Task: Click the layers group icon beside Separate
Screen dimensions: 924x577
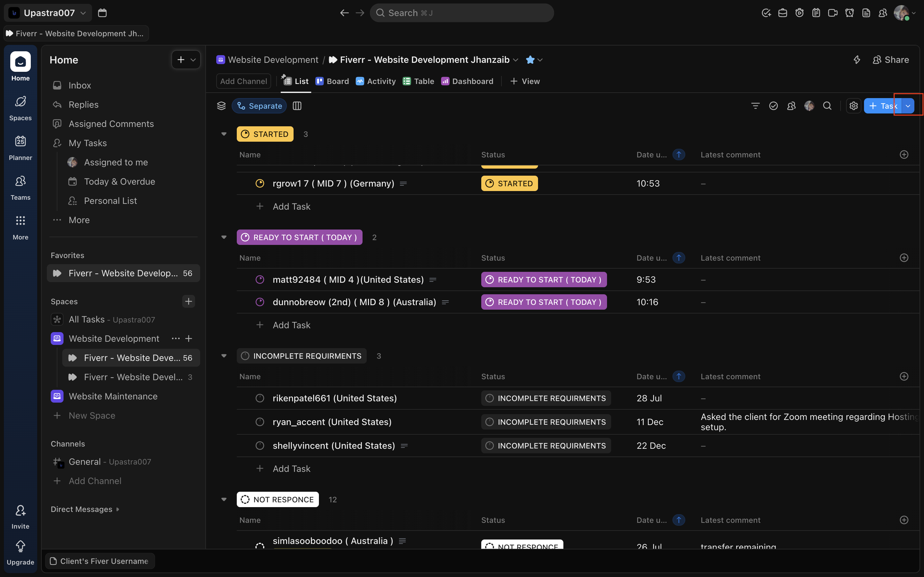Action: pyautogui.click(x=221, y=106)
